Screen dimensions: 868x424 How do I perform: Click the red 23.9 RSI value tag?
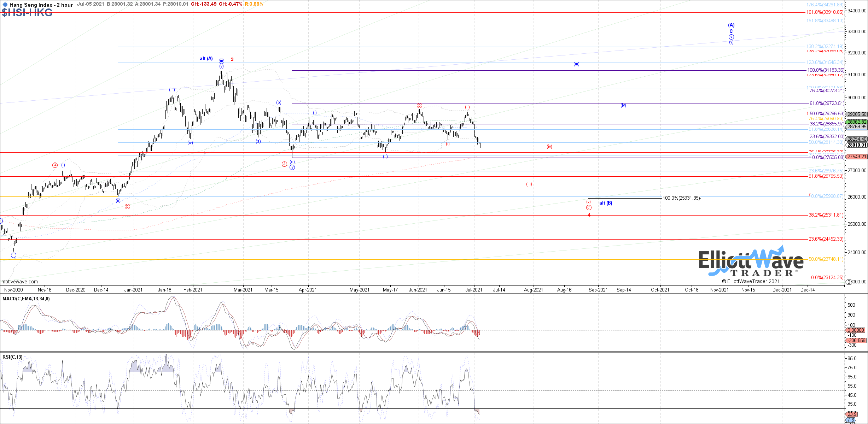[x=852, y=414]
